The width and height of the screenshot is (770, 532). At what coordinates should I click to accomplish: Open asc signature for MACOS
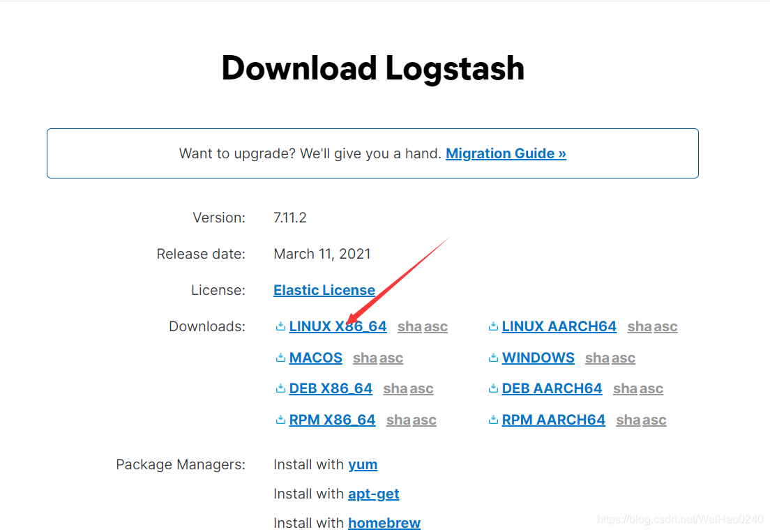[x=391, y=358]
